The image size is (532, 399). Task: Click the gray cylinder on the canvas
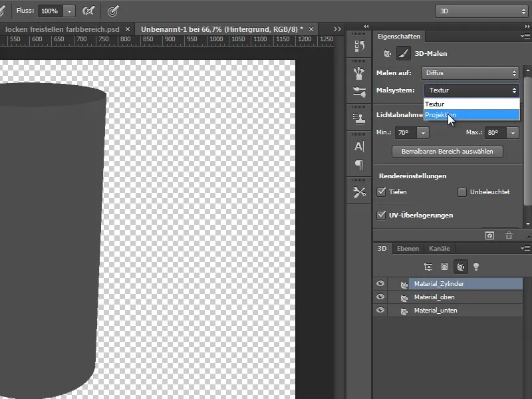51,237
